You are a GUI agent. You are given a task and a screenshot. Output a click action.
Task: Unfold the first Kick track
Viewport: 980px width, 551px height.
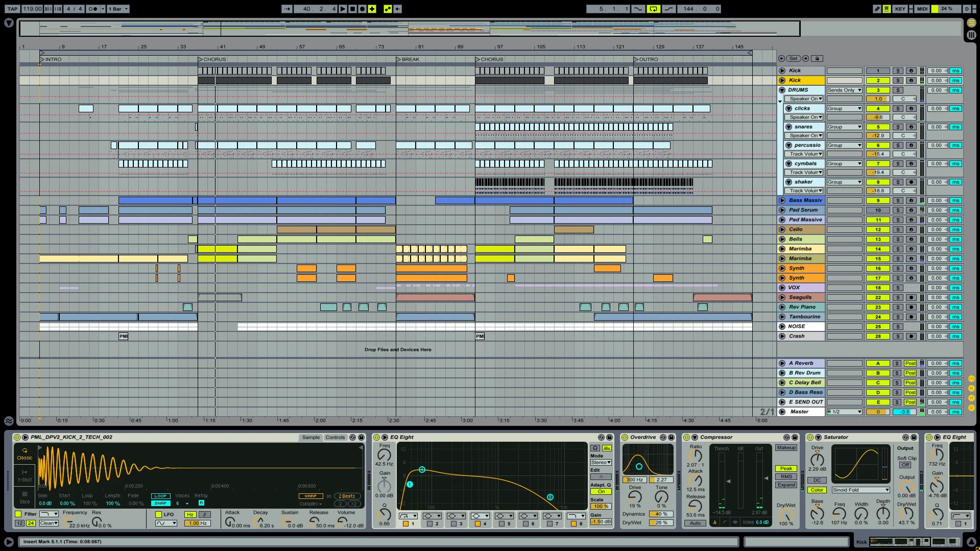782,70
